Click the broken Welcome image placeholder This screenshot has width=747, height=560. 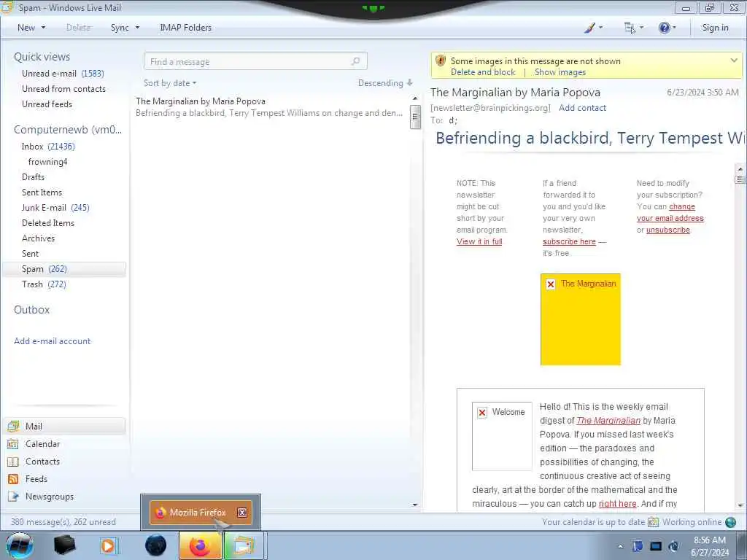point(502,436)
